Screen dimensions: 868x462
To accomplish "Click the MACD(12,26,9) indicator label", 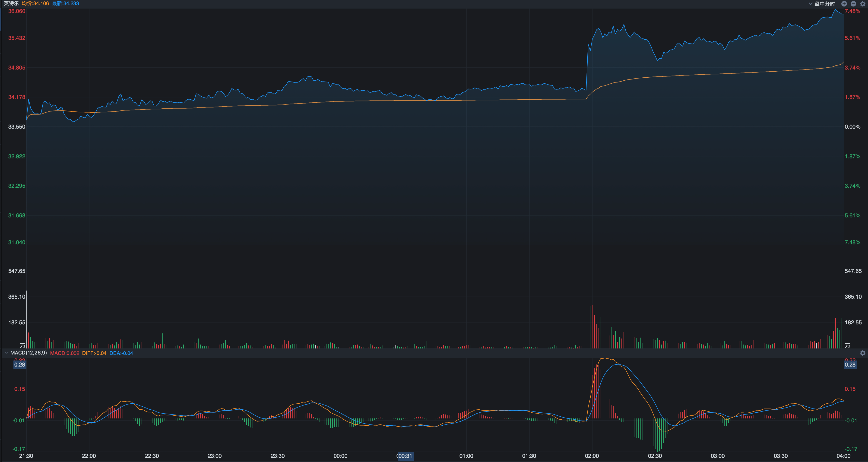I will (x=28, y=353).
